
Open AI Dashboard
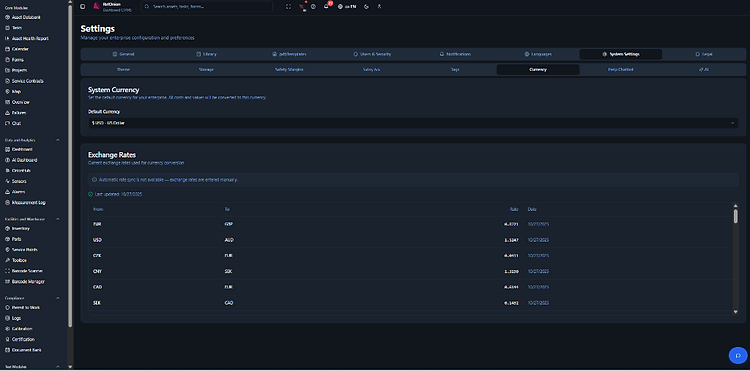tap(21, 160)
